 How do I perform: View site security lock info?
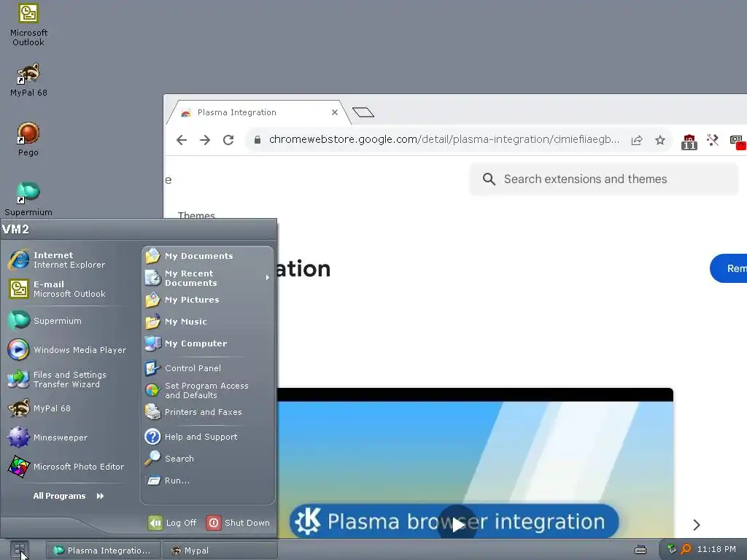click(258, 140)
